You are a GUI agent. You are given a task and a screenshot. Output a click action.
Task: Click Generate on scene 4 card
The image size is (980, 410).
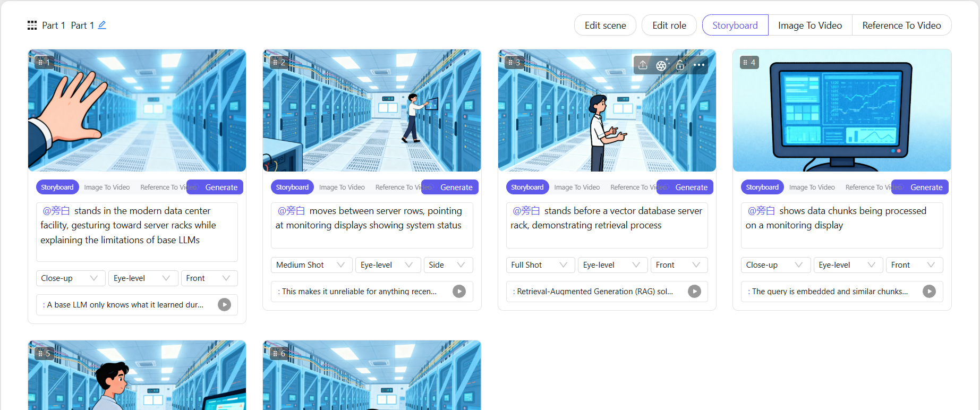click(x=926, y=187)
